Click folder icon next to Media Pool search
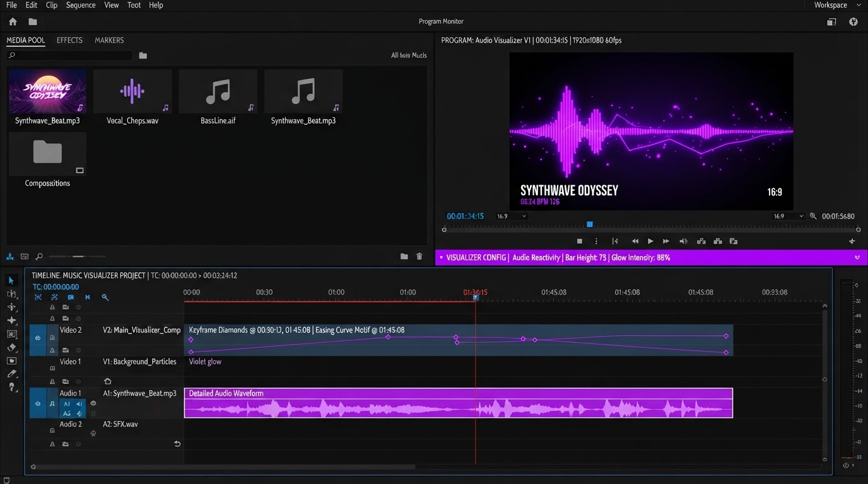The image size is (868, 484). tap(143, 55)
